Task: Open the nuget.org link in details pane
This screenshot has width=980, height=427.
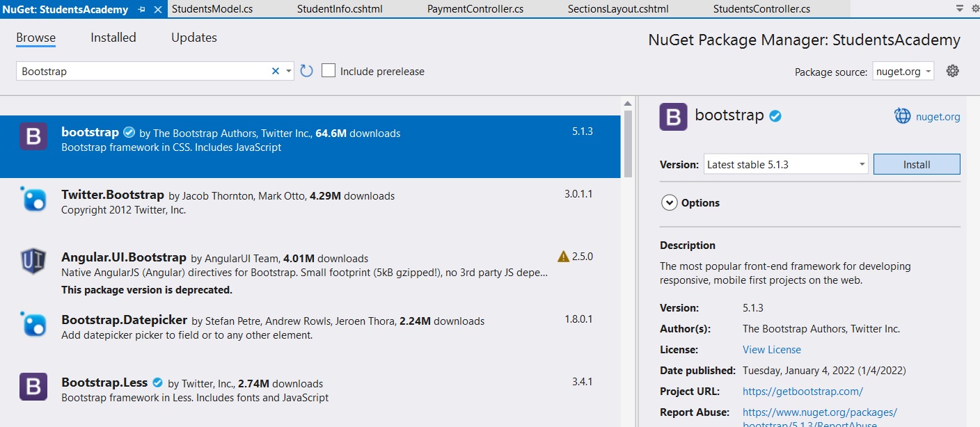Action: click(x=938, y=117)
